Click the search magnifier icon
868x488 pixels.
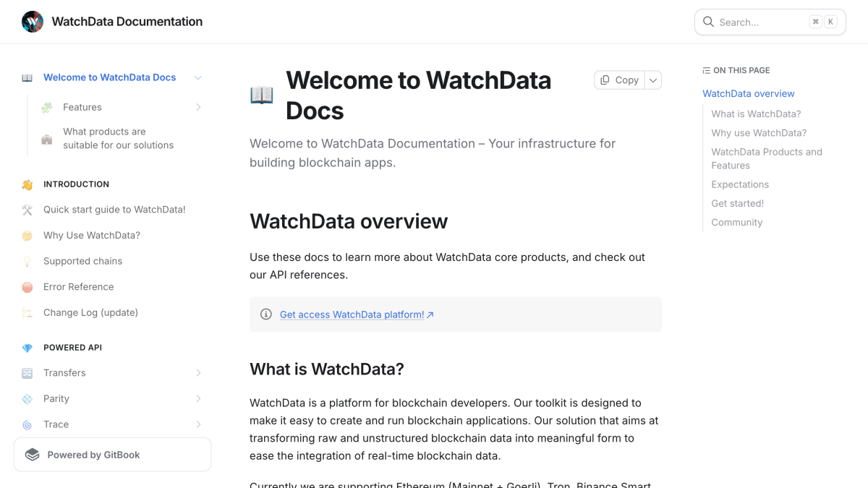click(708, 22)
